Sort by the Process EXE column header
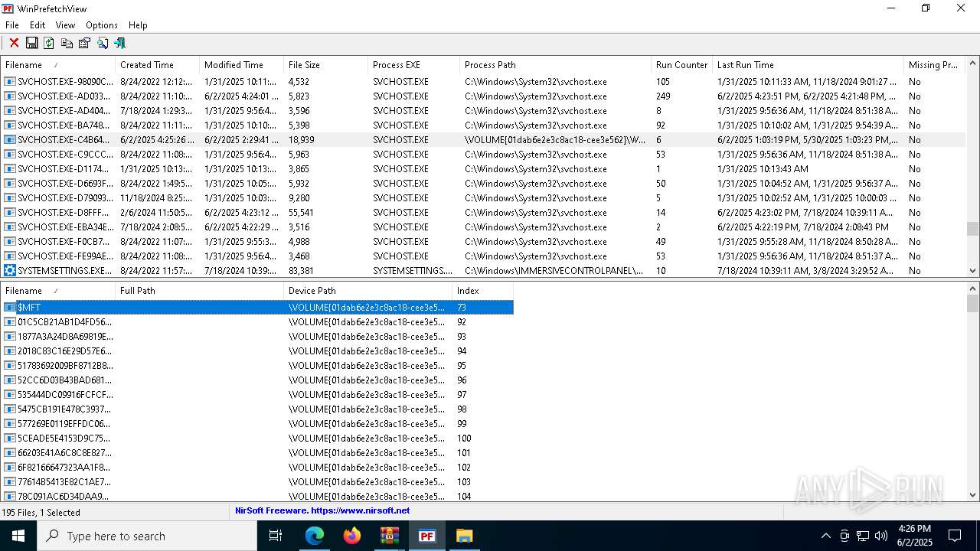 (x=413, y=65)
